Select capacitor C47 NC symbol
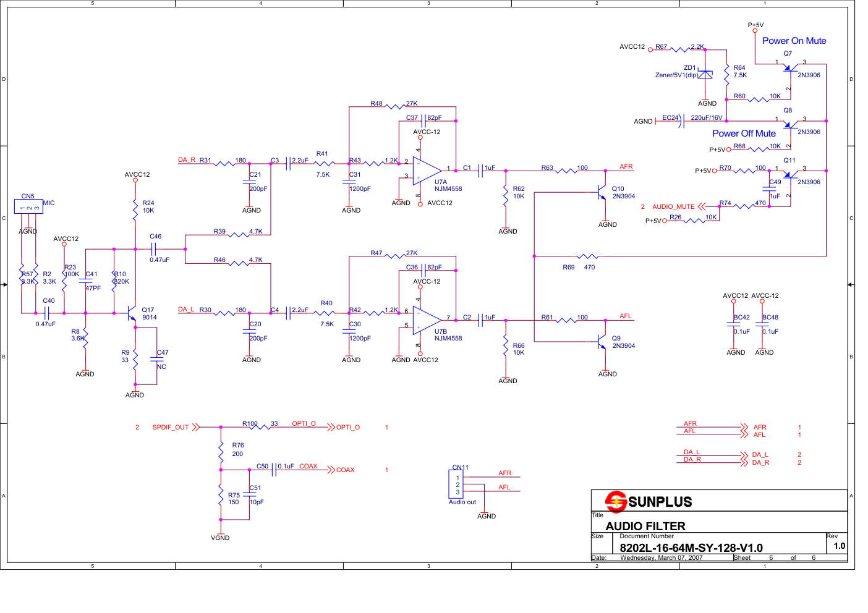 pos(156,360)
